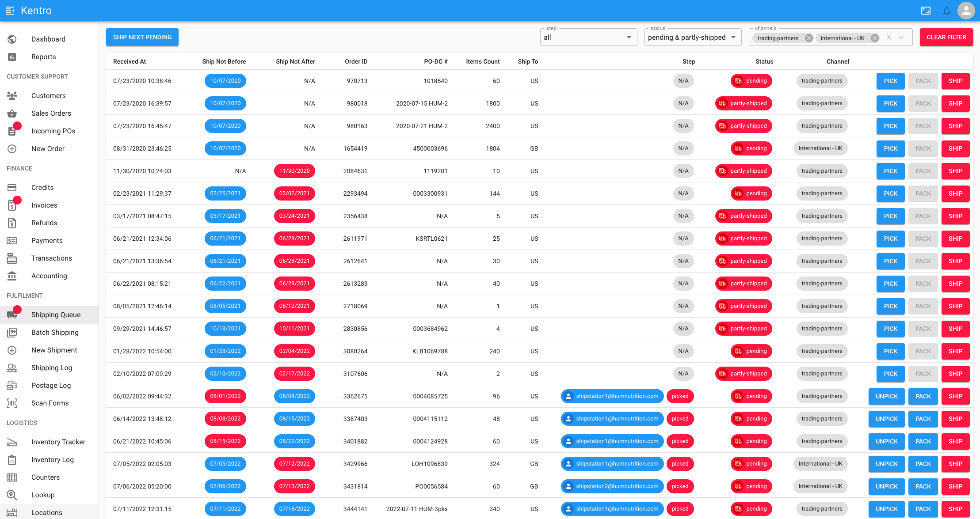Click the SHIP NEXT PENDING button
Viewport: 980px width, 519px height.
click(142, 37)
